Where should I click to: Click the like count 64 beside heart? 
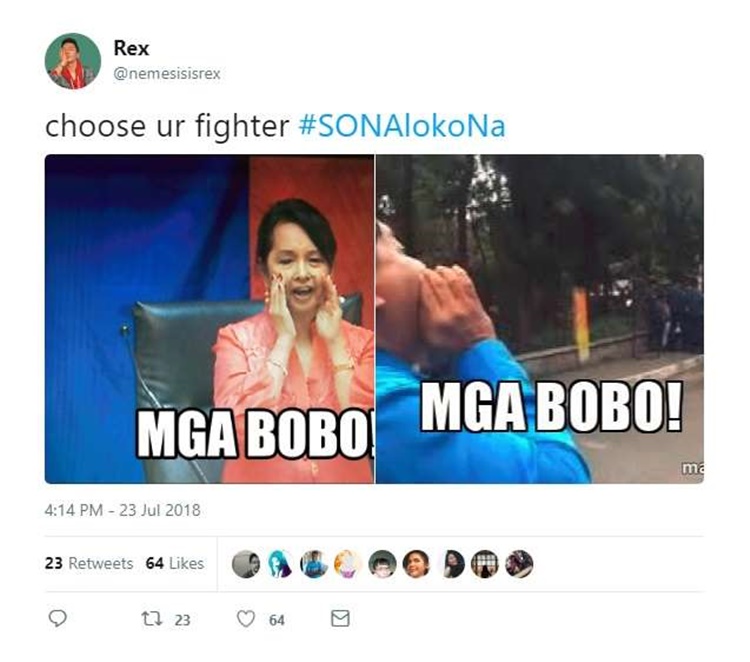[x=276, y=620]
